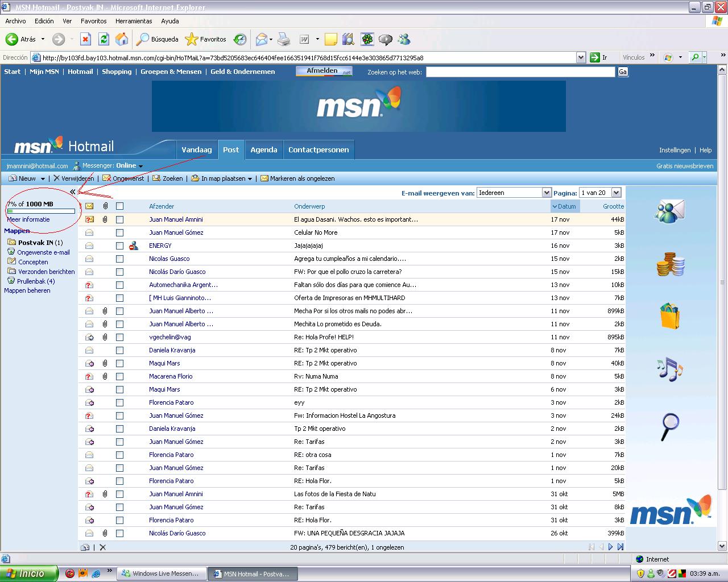
Task: Click the delete X icon in footer
Action: [102, 547]
